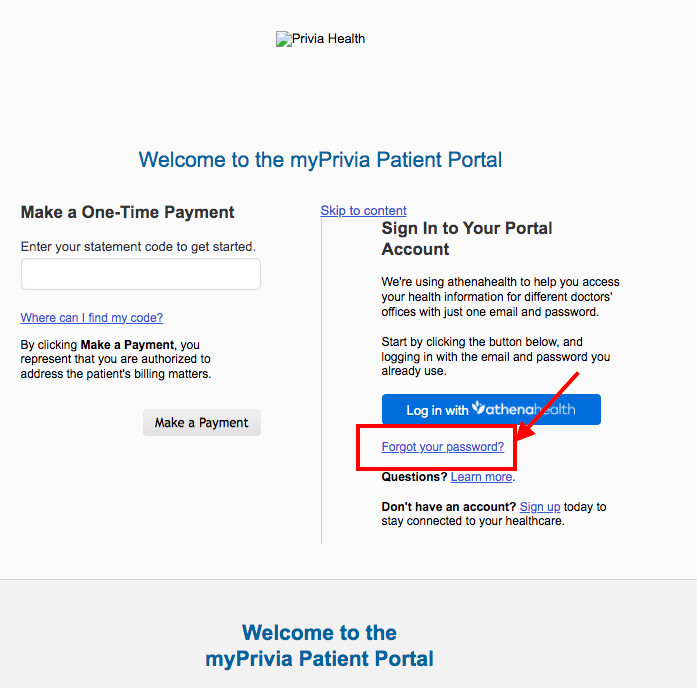Image resolution: width=697 pixels, height=688 pixels.
Task: Click the bold 'Don't have an account?' text
Action: pyautogui.click(x=449, y=507)
